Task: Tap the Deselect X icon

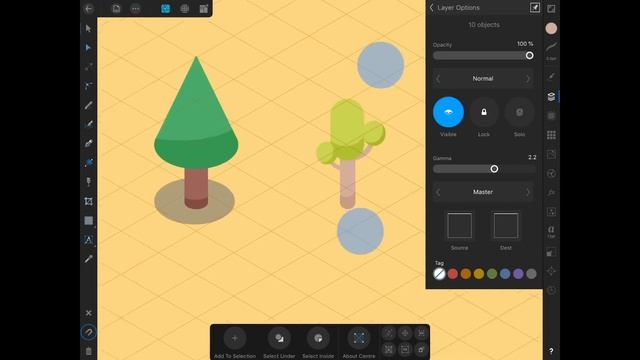Action: 89,313
